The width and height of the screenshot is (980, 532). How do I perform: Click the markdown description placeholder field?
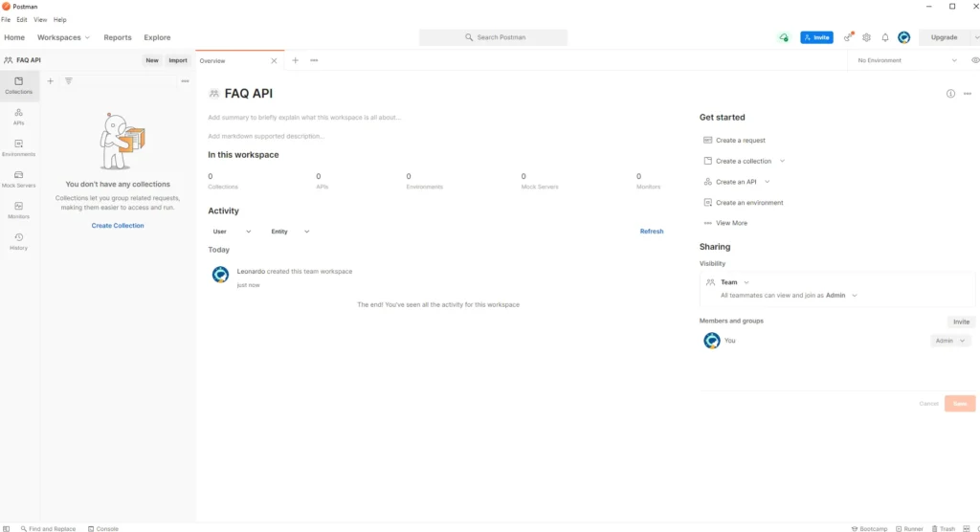click(x=266, y=136)
